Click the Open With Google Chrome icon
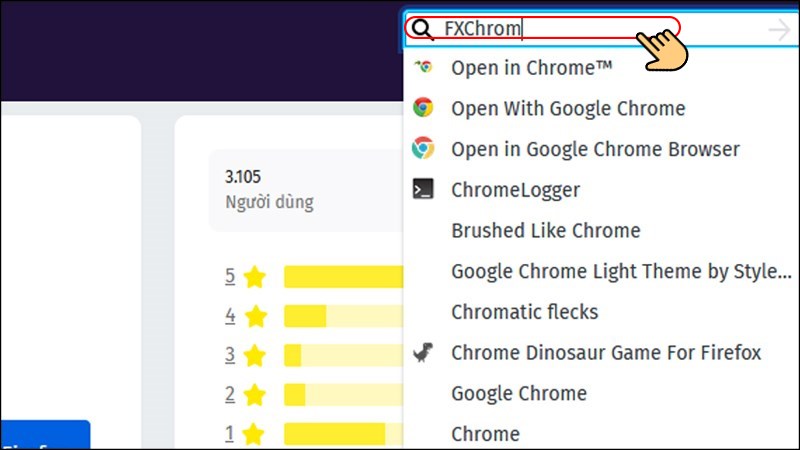800x450 pixels. pyautogui.click(x=423, y=108)
